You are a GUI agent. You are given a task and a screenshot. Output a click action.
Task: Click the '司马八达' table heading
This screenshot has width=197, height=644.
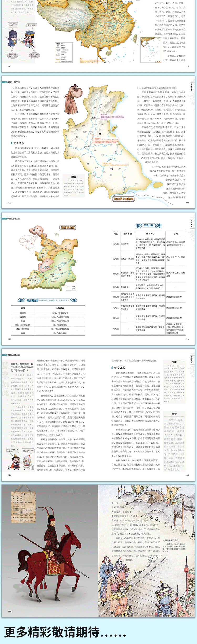148,225
